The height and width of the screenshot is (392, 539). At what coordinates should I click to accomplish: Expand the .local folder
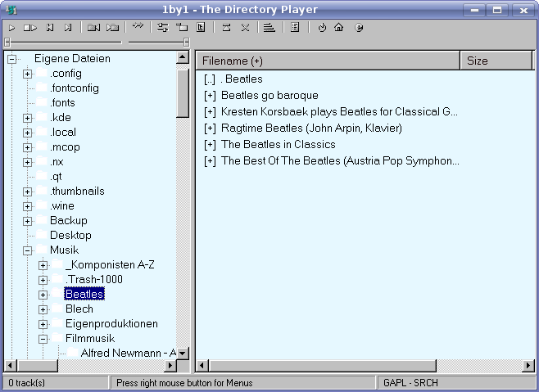click(x=28, y=133)
